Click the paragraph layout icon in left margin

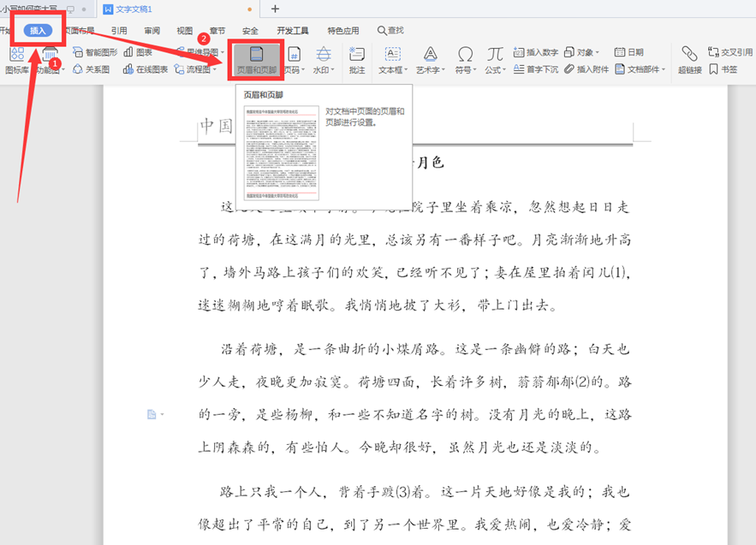[152, 414]
